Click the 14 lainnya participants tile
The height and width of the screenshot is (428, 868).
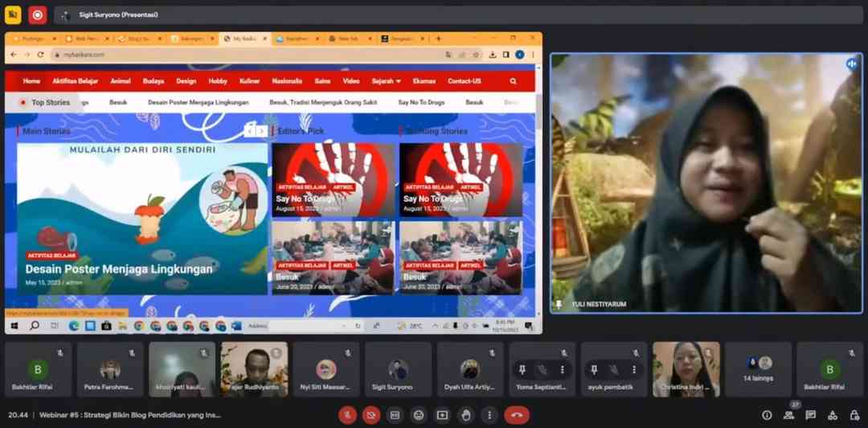pyautogui.click(x=759, y=369)
